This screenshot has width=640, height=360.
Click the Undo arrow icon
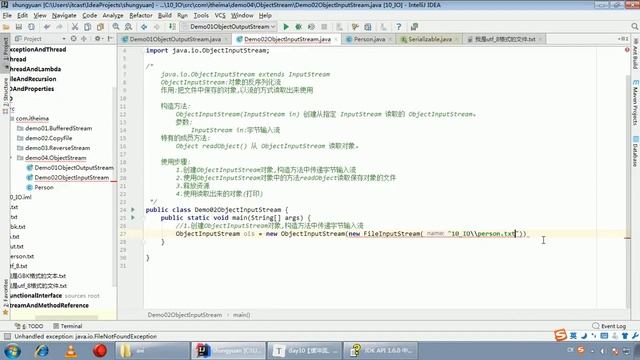(47, 27)
